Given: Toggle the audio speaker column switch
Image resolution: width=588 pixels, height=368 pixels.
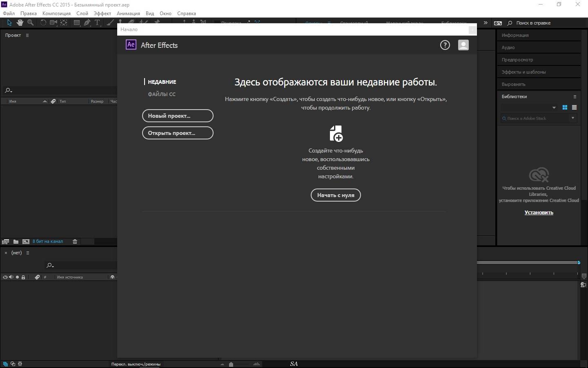Looking at the screenshot, I should [11, 277].
